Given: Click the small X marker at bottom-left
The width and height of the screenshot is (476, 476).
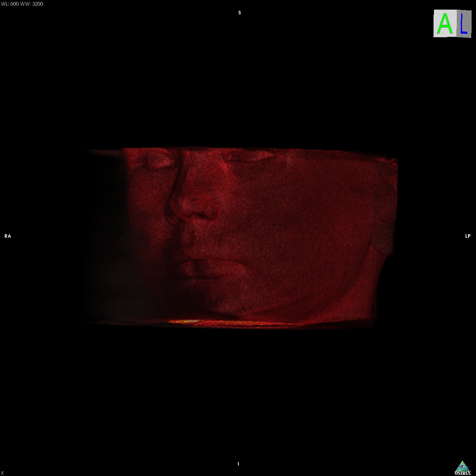Looking at the screenshot, I should coord(2,473).
